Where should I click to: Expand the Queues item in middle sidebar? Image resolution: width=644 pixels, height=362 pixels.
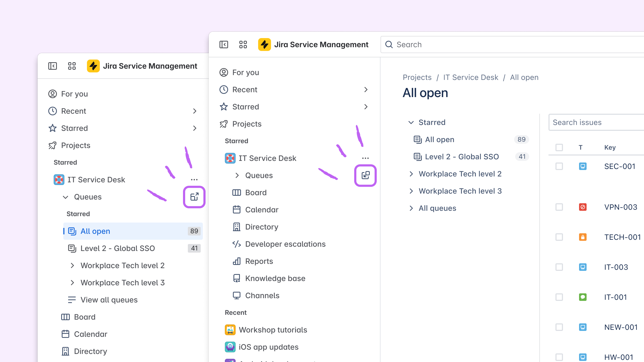click(237, 175)
